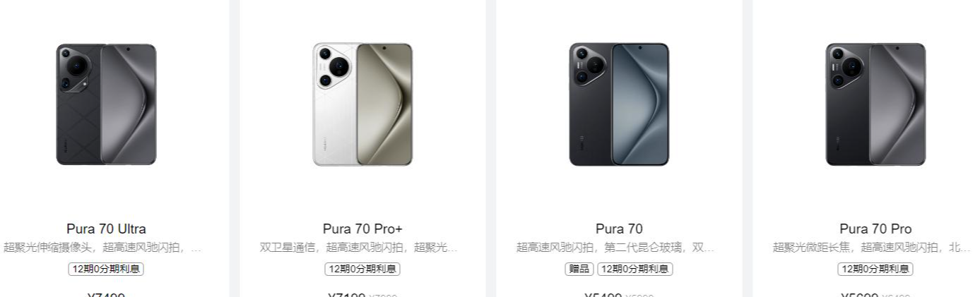The image size is (980, 297).
Task: Click the Pura 70 Pro+ product title
Action: 362,229
